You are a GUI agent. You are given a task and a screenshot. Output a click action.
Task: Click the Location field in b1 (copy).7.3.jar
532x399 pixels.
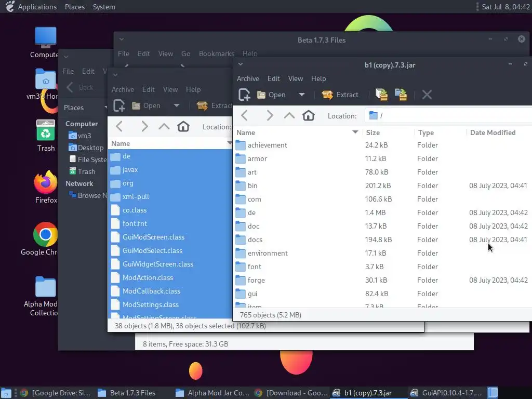[x=448, y=116]
